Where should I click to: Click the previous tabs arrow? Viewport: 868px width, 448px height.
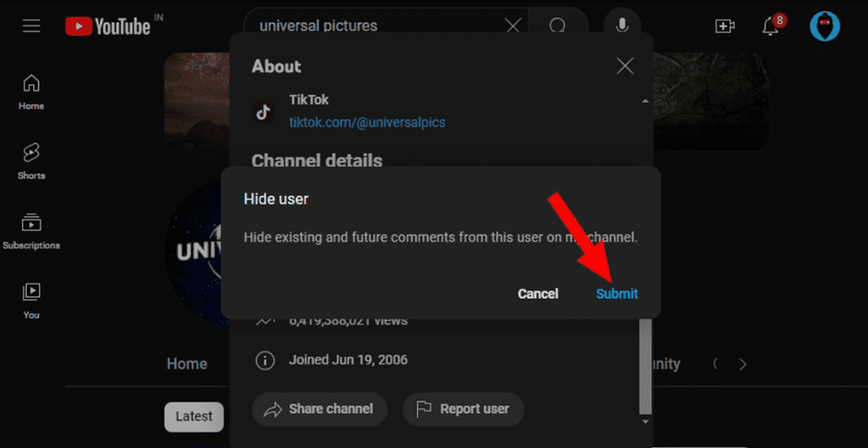coord(715,364)
